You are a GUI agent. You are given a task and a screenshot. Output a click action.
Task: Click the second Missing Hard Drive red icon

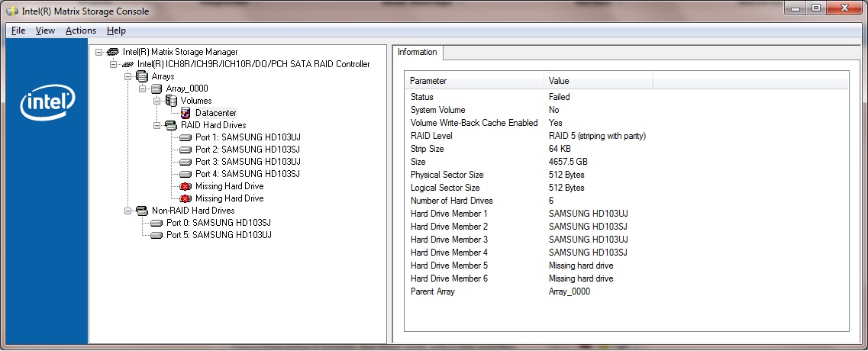[x=186, y=198]
